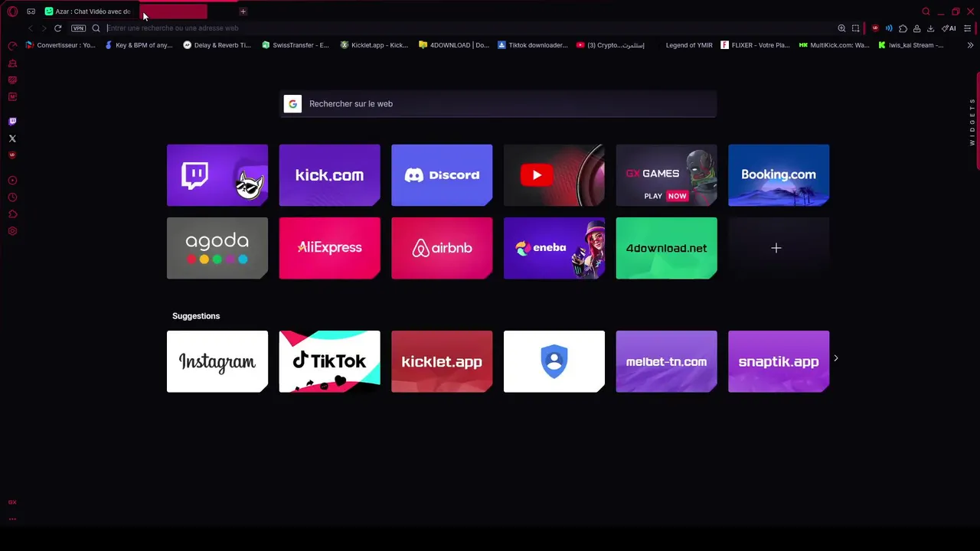Open the Booking.com speed dial tile

click(x=779, y=175)
